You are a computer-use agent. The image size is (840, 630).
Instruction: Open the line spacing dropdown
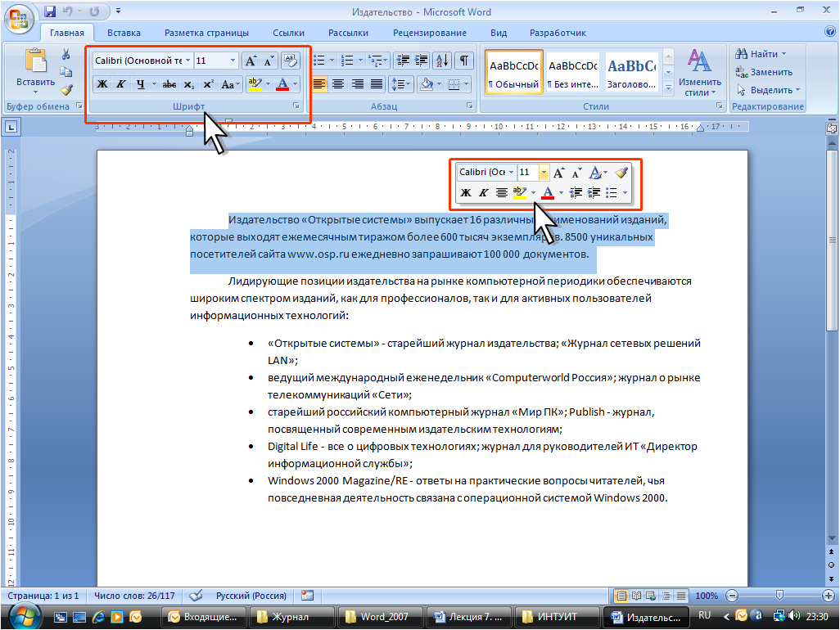400,84
